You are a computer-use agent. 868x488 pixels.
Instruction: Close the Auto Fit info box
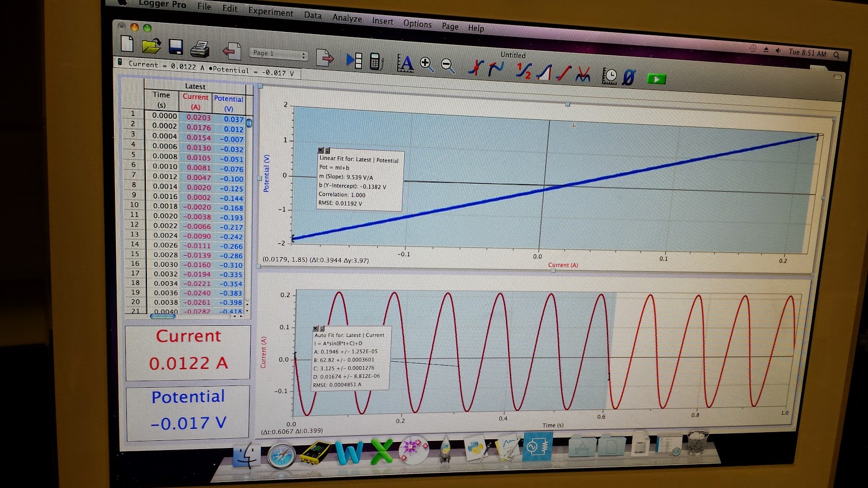tap(316, 329)
